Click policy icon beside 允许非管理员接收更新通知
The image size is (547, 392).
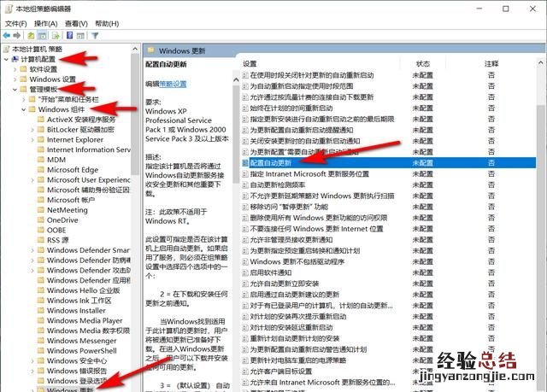[x=245, y=240]
